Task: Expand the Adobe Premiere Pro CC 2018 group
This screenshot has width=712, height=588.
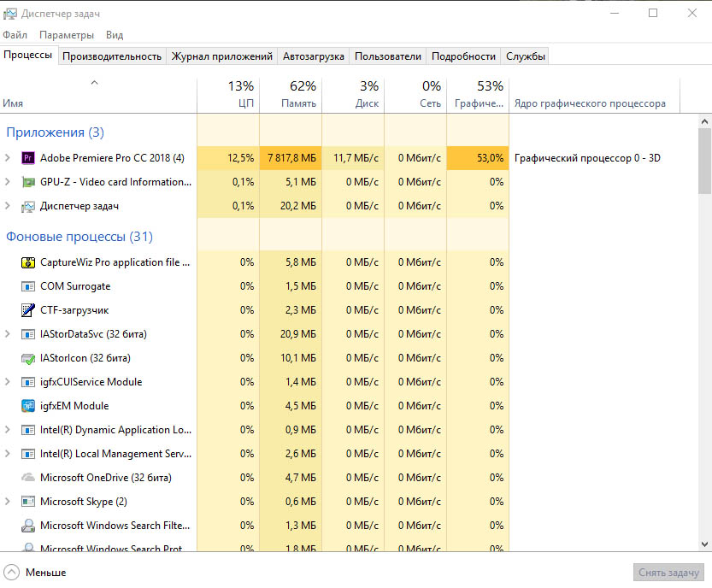Action: [x=8, y=158]
